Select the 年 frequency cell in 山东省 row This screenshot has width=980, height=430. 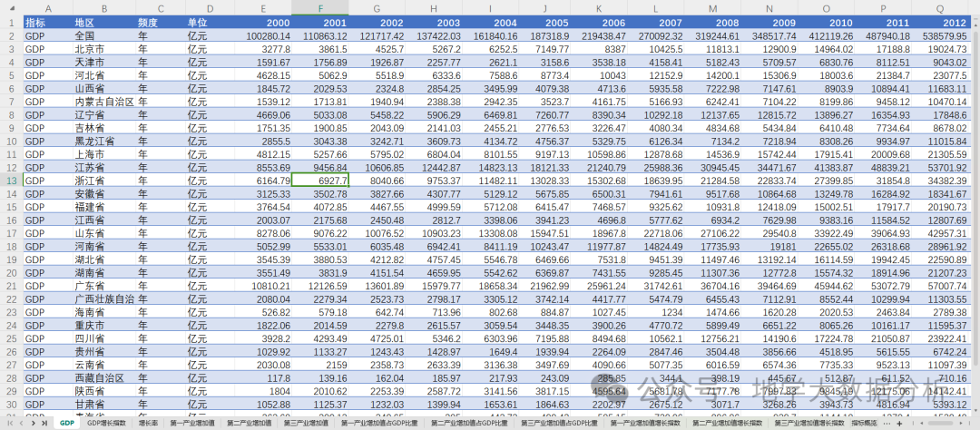point(161,233)
